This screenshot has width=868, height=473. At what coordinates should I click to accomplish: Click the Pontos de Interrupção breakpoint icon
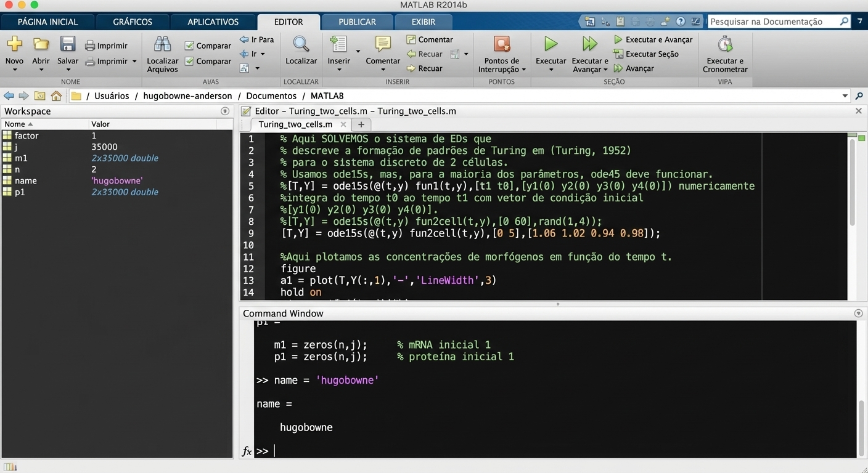click(x=502, y=44)
